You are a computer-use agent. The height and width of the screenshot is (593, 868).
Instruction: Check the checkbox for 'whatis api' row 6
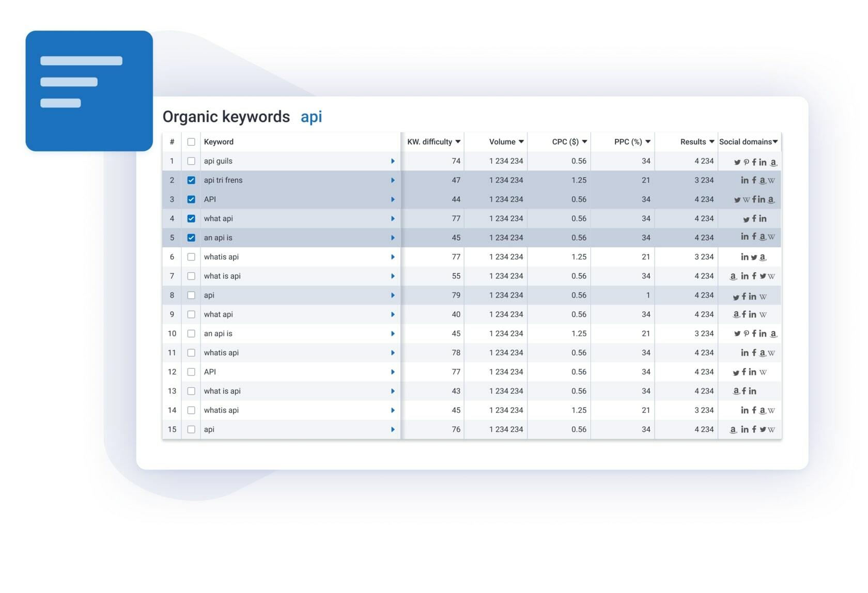click(191, 257)
